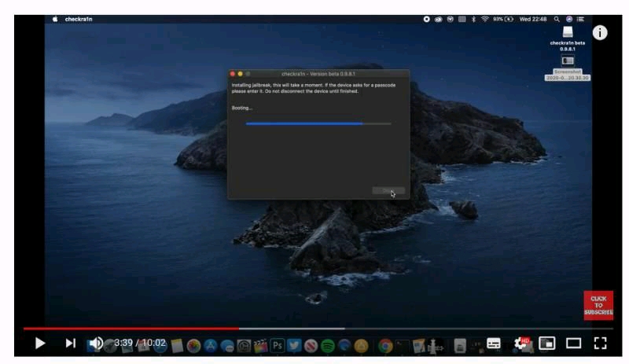629x364 pixels.
Task: Open the checkra1n application menu
Action: (79, 19)
